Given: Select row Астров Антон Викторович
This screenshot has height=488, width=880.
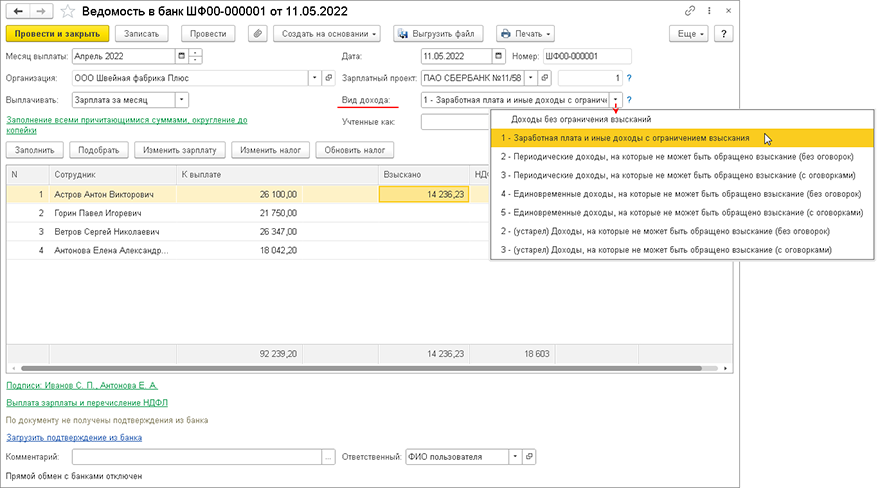Looking at the screenshot, I should tap(248, 194).
